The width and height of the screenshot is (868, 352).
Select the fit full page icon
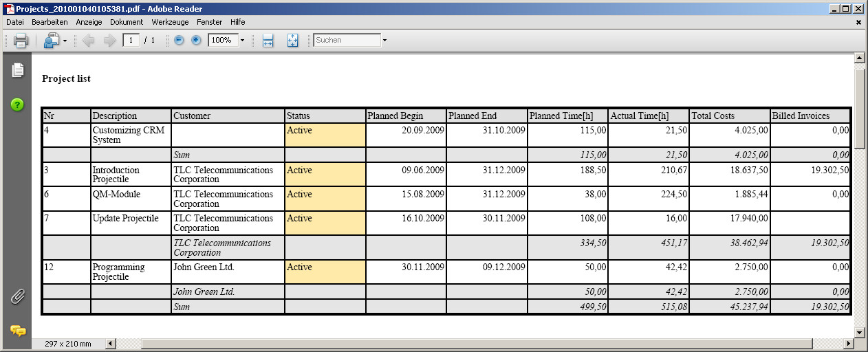[x=292, y=41]
